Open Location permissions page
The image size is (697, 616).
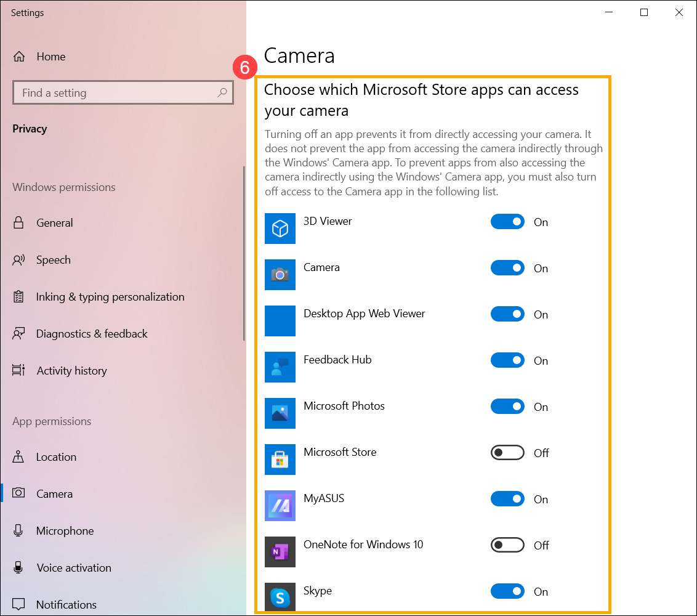click(x=123, y=457)
